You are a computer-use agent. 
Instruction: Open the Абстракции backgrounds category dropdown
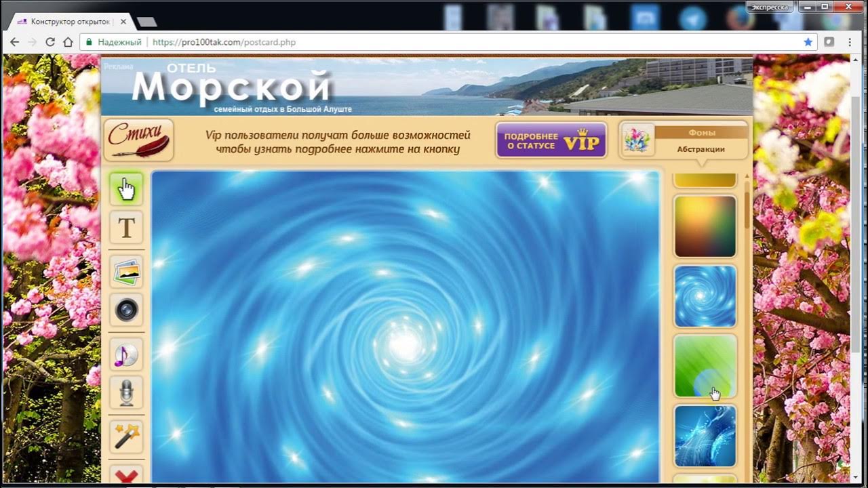(701, 149)
